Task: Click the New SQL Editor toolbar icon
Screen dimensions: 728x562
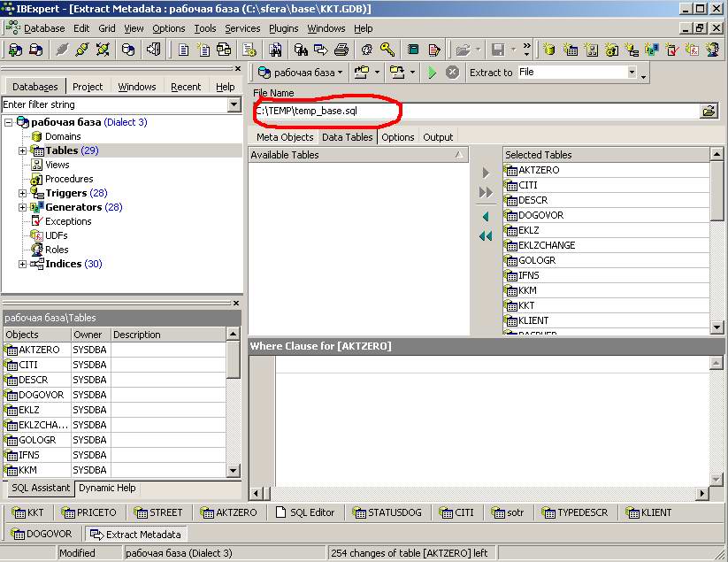Action: [x=204, y=50]
